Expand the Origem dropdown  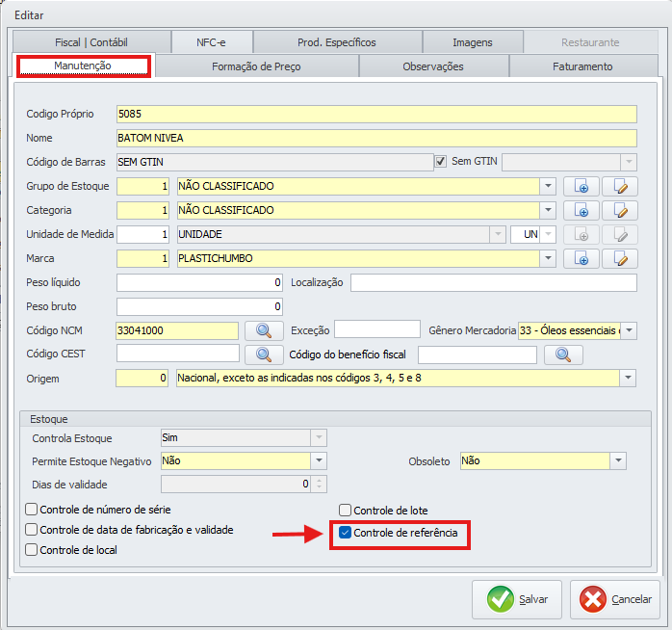628,379
